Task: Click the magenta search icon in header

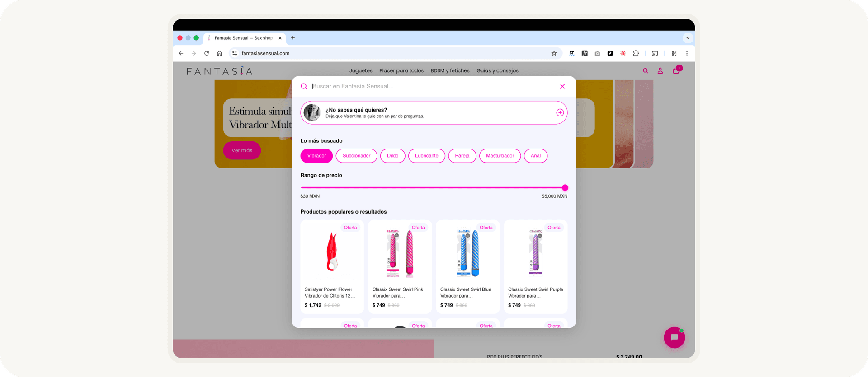Action: [646, 70]
